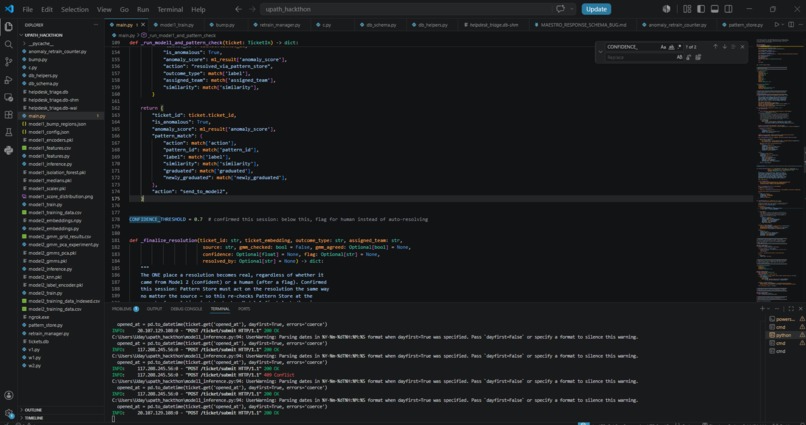Open the command center dropdown near chat
The width and height of the screenshot is (806, 425).
coord(571,9)
